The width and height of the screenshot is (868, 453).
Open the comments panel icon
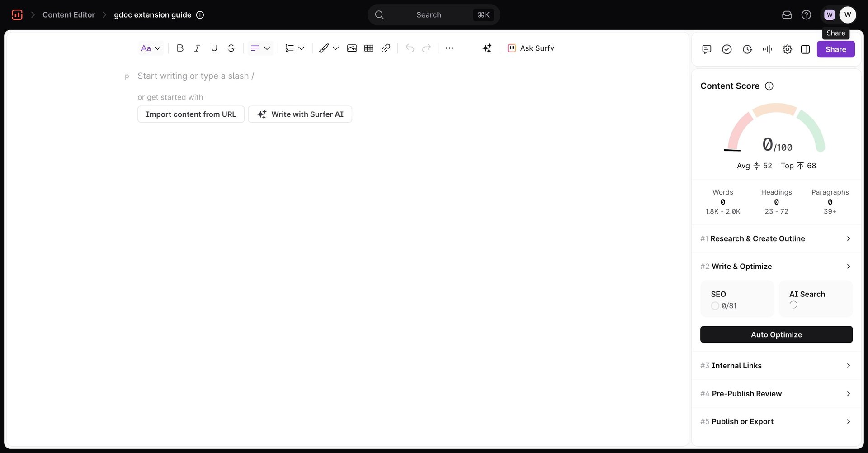(x=707, y=49)
